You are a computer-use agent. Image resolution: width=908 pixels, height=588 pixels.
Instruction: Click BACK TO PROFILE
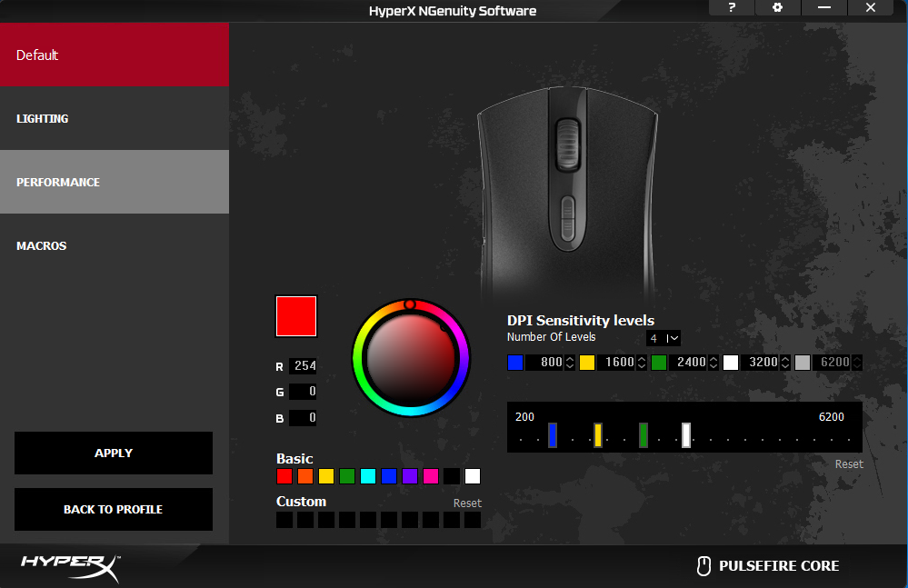click(113, 509)
